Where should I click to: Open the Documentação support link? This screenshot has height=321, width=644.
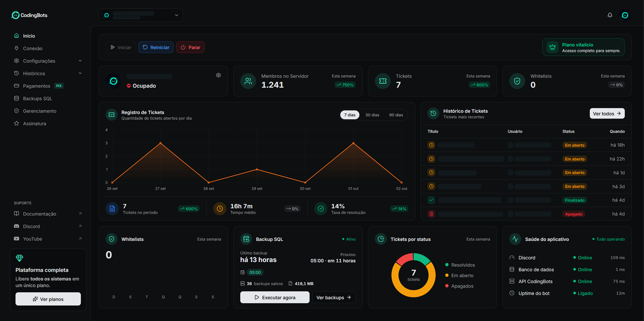click(48, 214)
